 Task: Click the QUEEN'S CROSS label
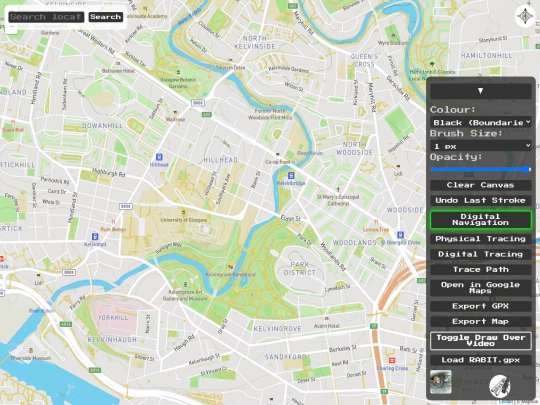pyautogui.click(x=364, y=60)
